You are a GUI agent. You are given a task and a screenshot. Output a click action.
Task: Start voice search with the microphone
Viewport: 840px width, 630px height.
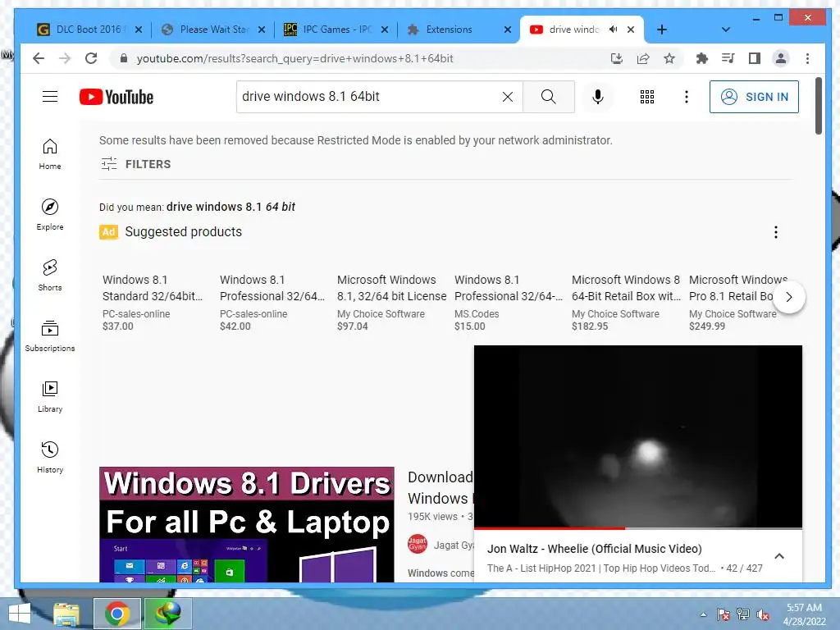click(598, 97)
